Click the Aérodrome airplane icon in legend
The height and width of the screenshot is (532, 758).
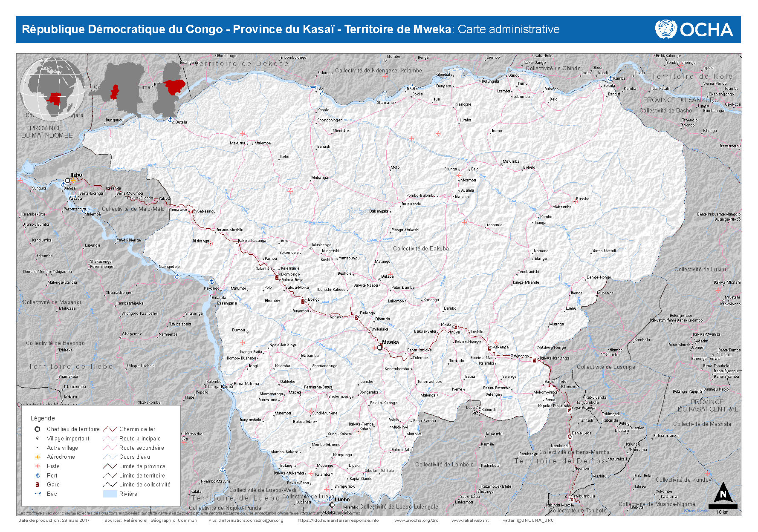pyautogui.click(x=38, y=457)
